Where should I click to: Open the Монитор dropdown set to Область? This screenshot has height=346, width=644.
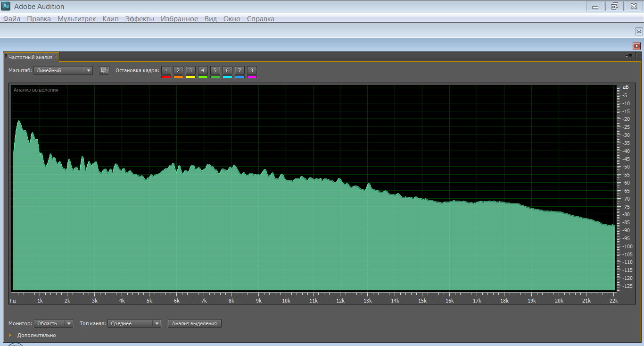click(53, 323)
